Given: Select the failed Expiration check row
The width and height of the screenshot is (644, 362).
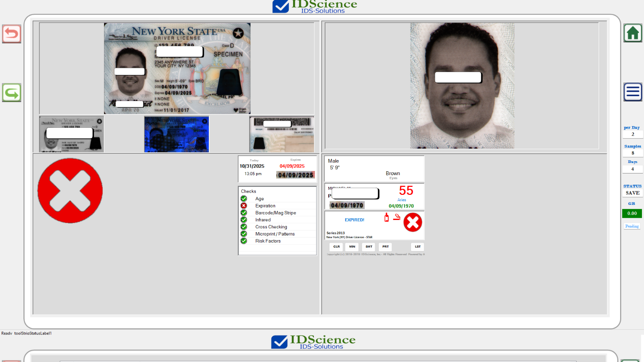Looking at the screenshot, I should (265, 206).
